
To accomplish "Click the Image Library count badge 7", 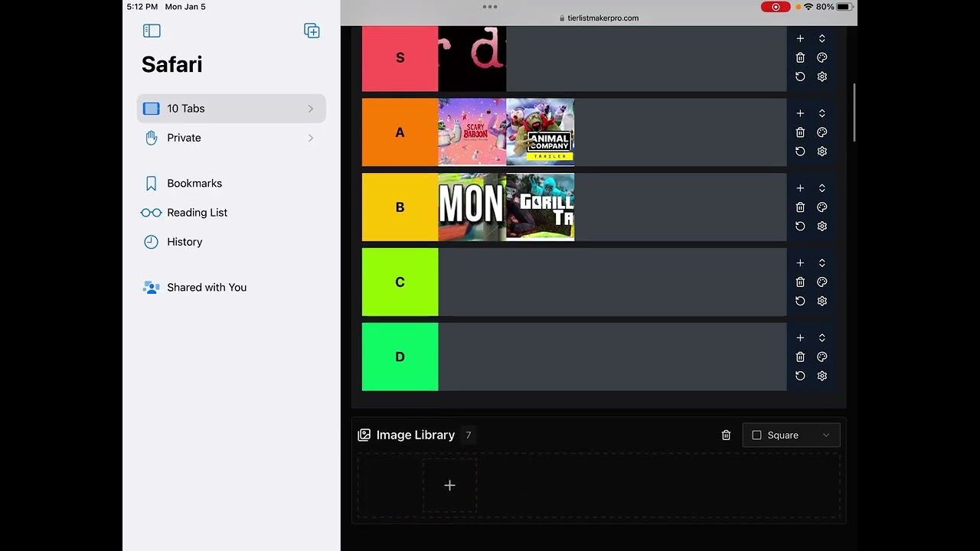I will pyautogui.click(x=469, y=435).
